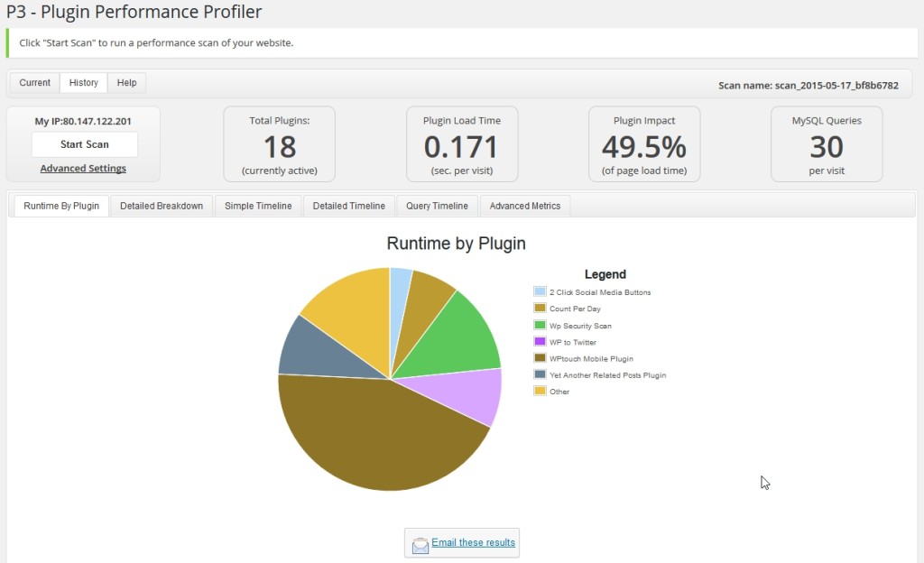View the Detailed Timeline tab
This screenshot has width=924, height=563.
coord(349,206)
